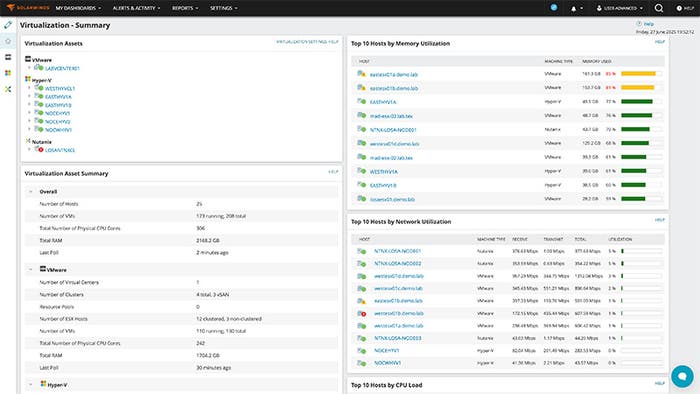Click the utilization bar for NTNX-LOSA-NOD001 in network table

(x=642, y=251)
